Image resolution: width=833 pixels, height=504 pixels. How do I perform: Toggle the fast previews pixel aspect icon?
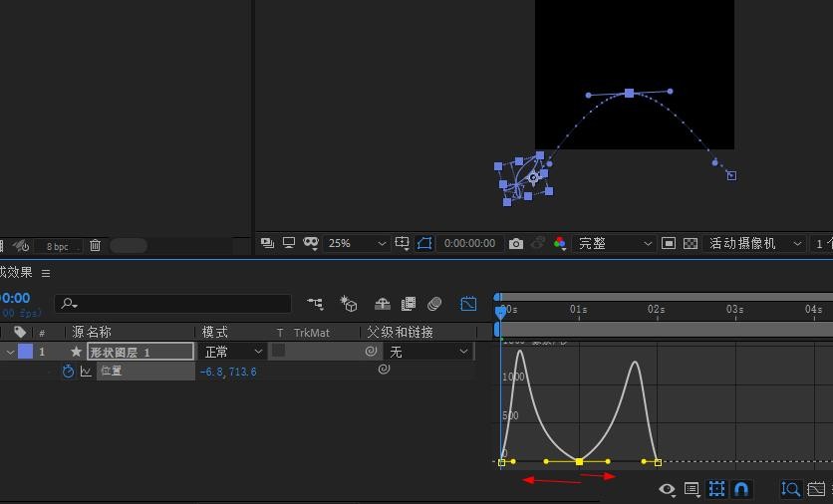(669, 243)
